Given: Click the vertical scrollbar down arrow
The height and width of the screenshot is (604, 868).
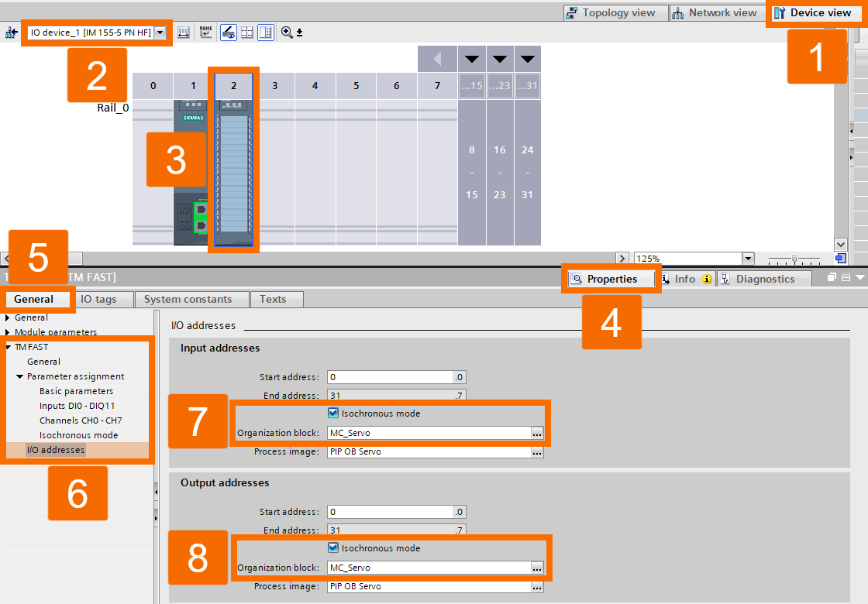Looking at the screenshot, I should [840, 245].
